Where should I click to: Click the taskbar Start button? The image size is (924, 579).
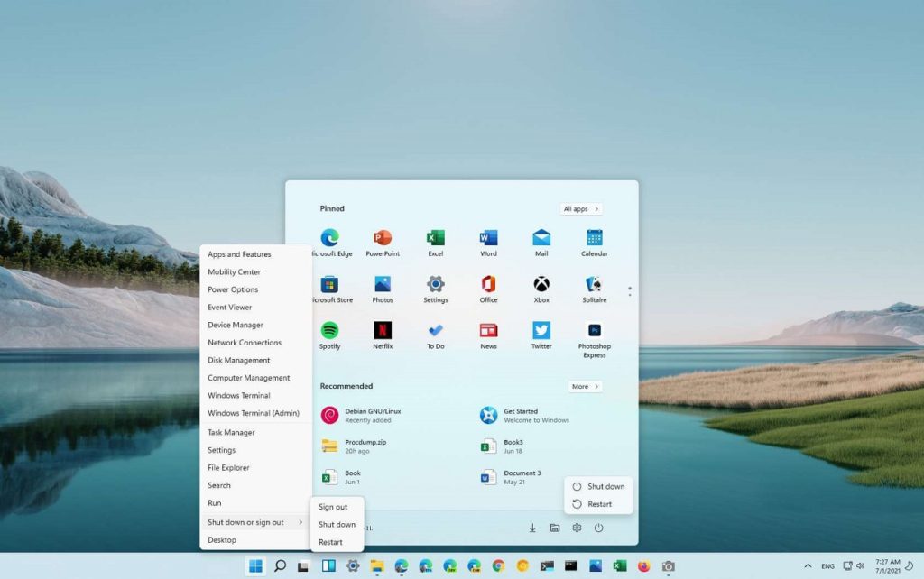(255, 566)
